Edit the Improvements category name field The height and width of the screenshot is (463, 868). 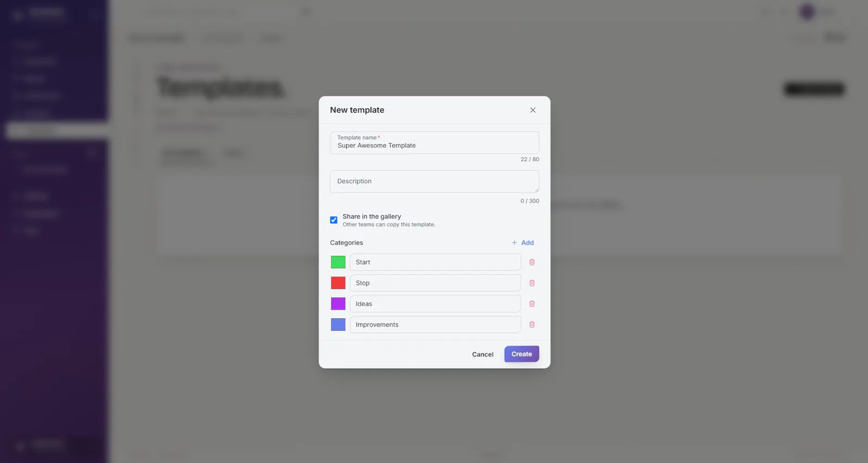pyautogui.click(x=435, y=325)
